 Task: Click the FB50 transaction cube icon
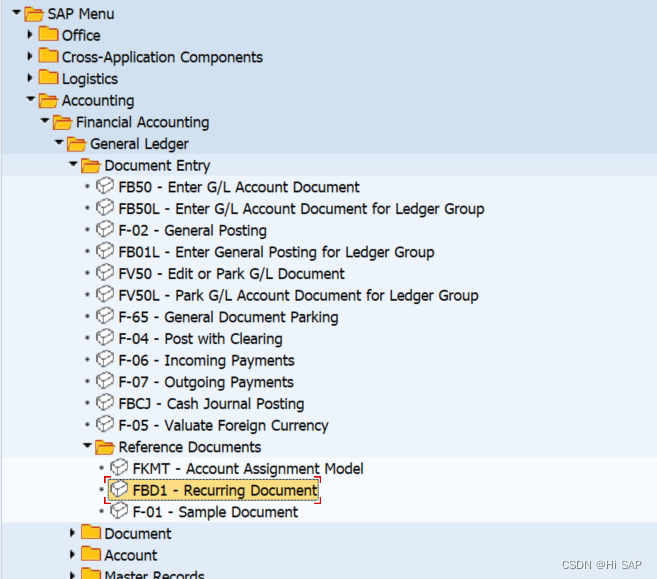coord(105,186)
